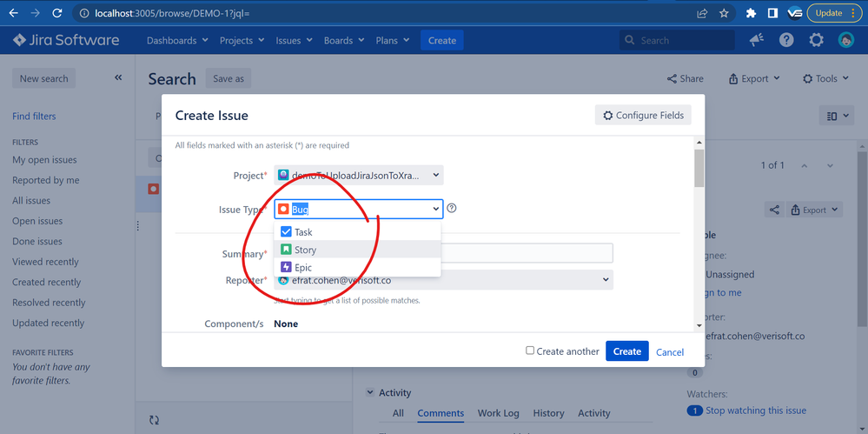Open the Reporter dropdown
The width and height of the screenshot is (868, 434).
click(443, 280)
